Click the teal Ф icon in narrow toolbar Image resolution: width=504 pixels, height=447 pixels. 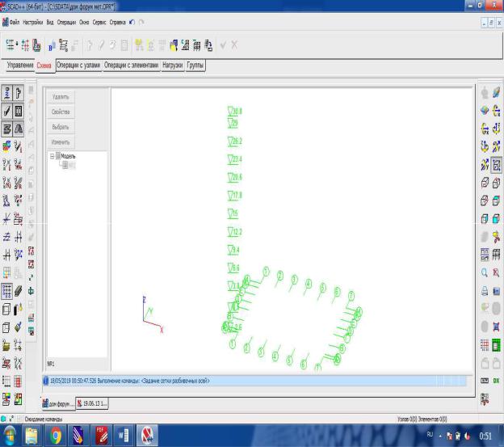point(31,291)
